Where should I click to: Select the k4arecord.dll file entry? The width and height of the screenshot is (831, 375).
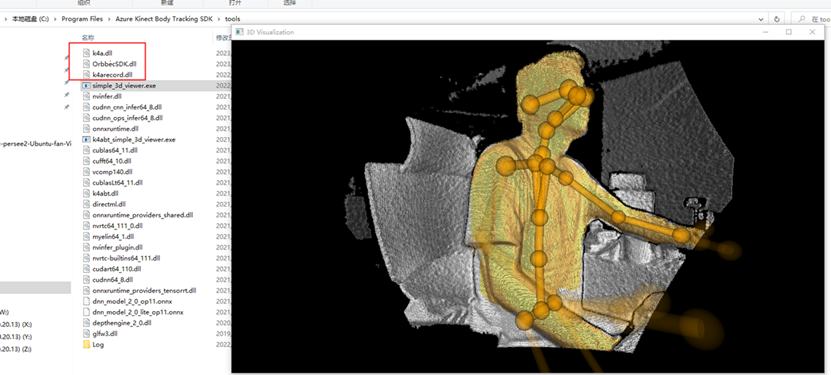tap(108, 75)
